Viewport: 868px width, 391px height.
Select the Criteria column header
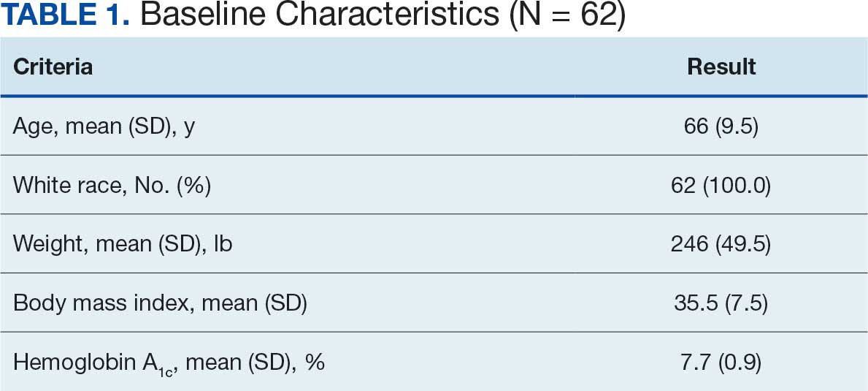(x=53, y=67)
